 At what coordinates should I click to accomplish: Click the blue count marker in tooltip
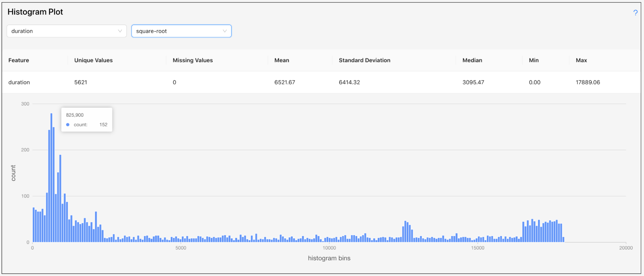click(x=68, y=125)
